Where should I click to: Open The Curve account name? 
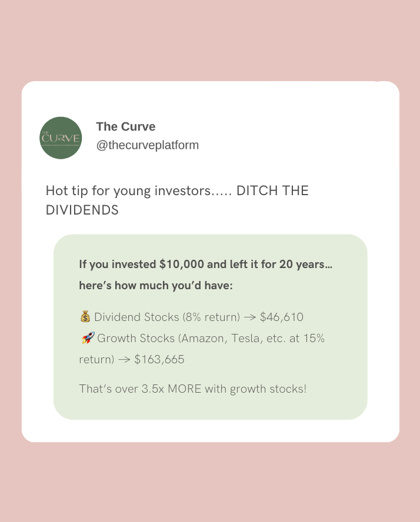125,126
